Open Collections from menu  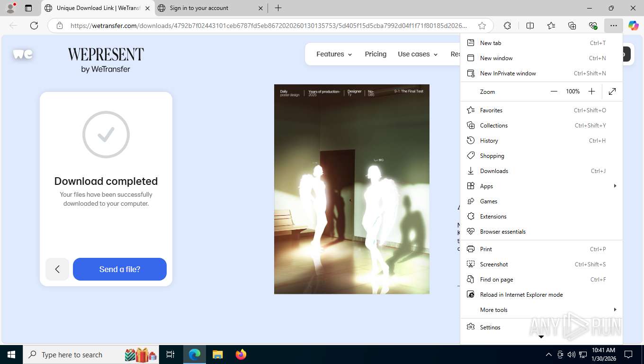[541, 126]
